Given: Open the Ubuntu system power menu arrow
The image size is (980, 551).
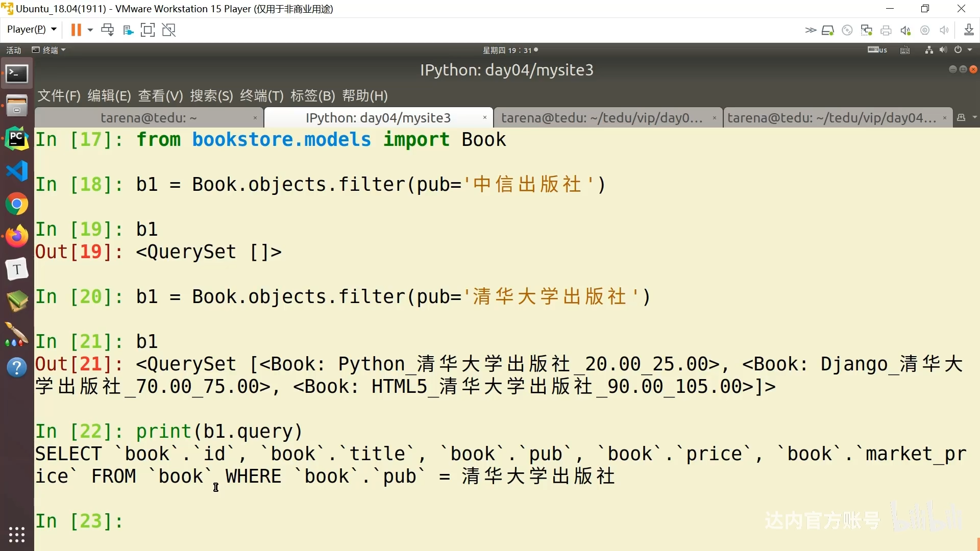Looking at the screenshot, I should [x=970, y=50].
